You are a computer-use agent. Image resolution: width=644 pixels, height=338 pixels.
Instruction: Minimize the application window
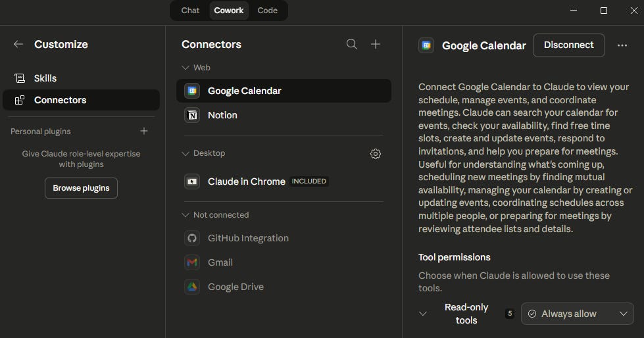574,11
